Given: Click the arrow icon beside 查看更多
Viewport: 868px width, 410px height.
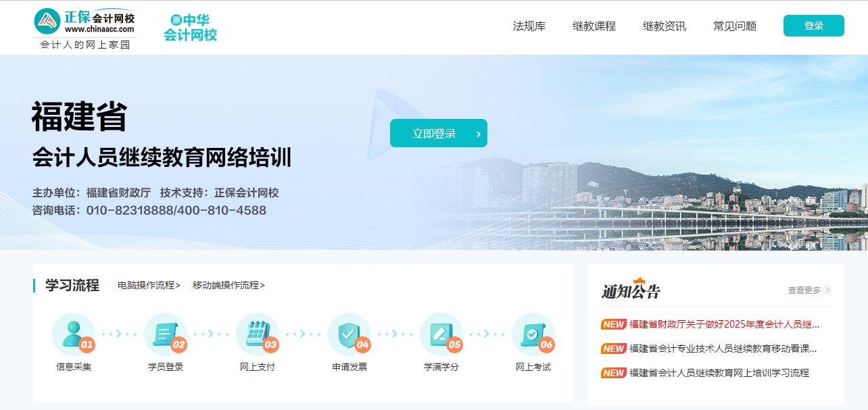Looking at the screenshot, I should pyautogui.click(x=827, y=290).
